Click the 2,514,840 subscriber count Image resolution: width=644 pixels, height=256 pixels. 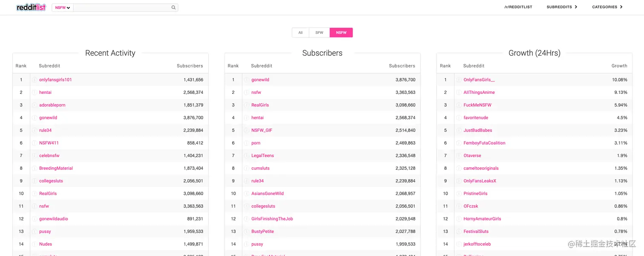[405, 130]
